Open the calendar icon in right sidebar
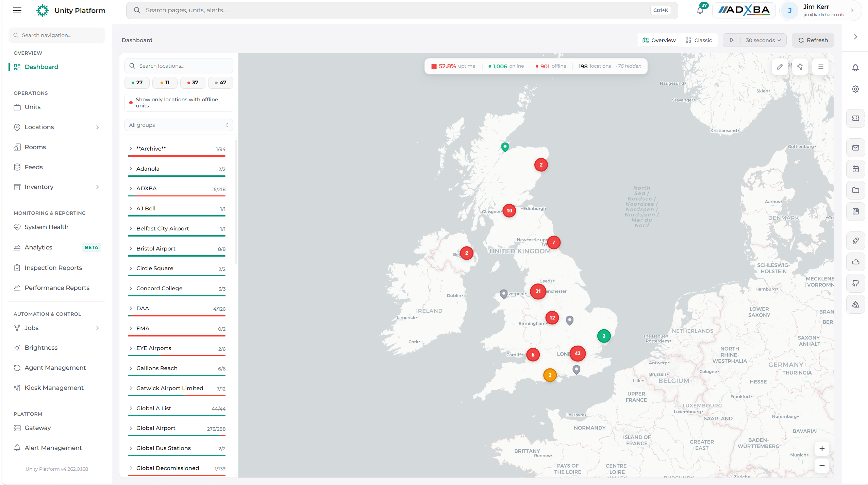This screenshot has height=485, width=868. click(855, 169)
